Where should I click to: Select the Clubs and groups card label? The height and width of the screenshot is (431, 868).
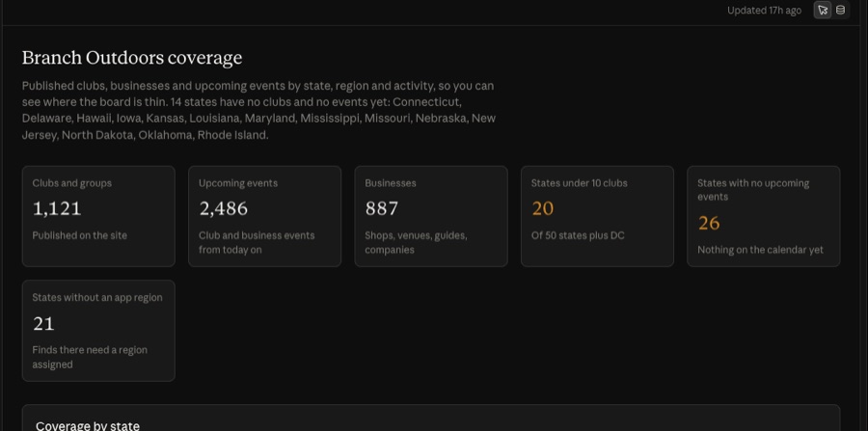(72, 183)
